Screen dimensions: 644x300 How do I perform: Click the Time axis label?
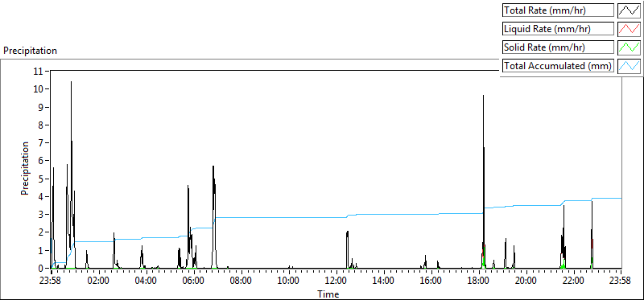click(328, 294)
